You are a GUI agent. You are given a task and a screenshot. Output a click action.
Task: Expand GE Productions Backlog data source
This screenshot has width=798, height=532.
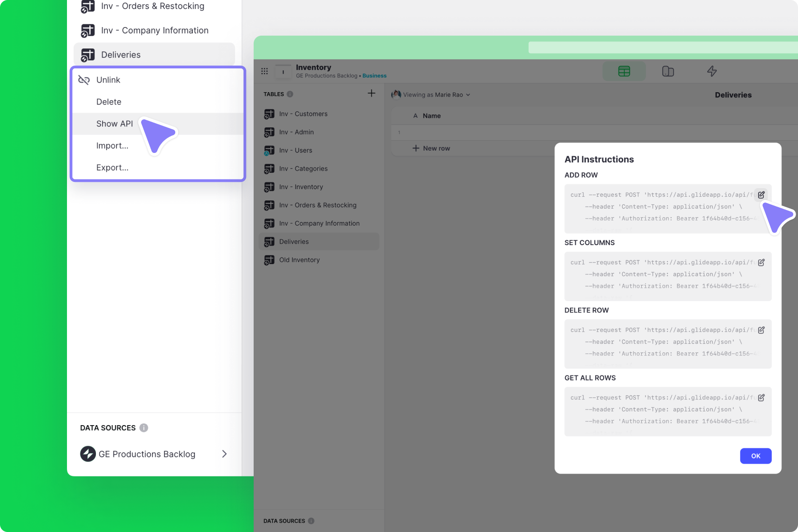pyautogui.click(x=224, y=454)
